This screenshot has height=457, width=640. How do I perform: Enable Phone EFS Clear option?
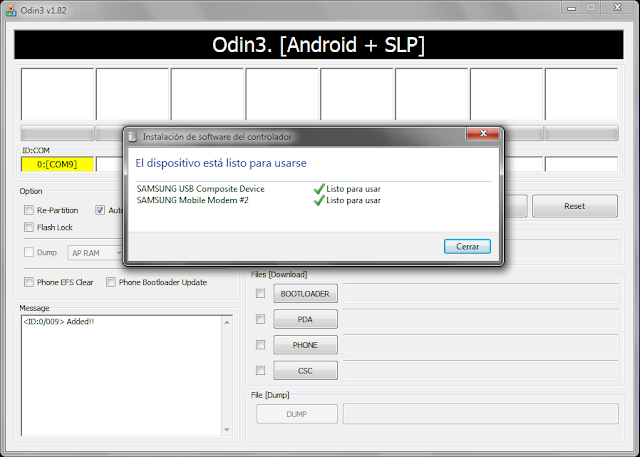(29, 282)
